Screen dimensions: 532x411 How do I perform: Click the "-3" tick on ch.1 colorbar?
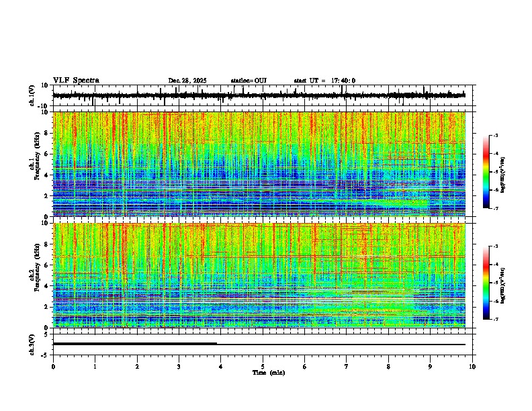(496, 135)
